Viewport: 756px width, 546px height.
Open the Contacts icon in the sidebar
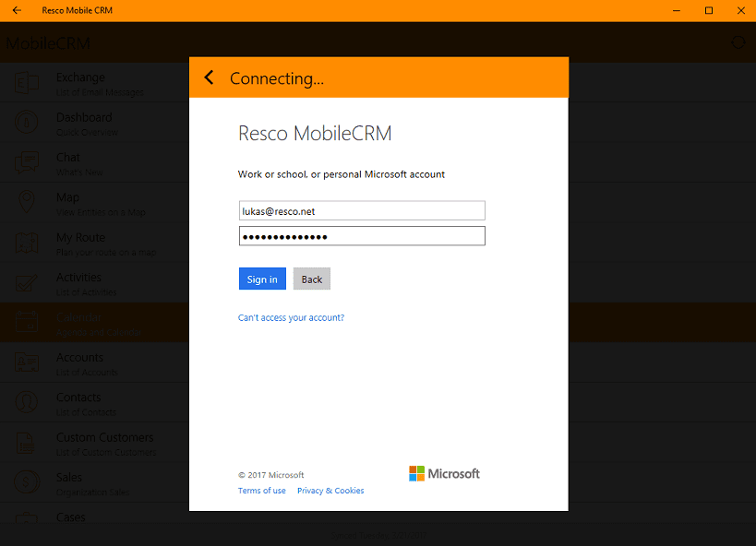27,402
